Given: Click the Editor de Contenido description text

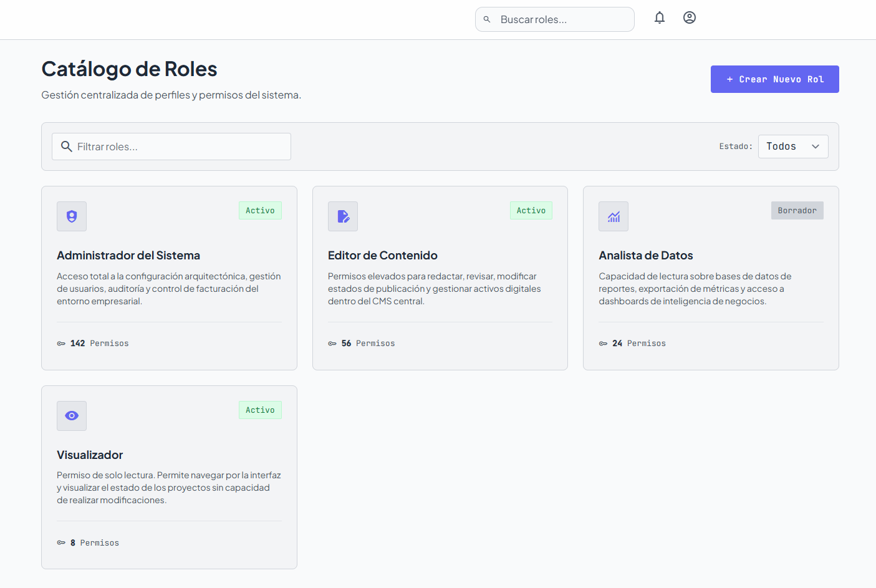Looking at the screenshot, I should coord(435,289).
